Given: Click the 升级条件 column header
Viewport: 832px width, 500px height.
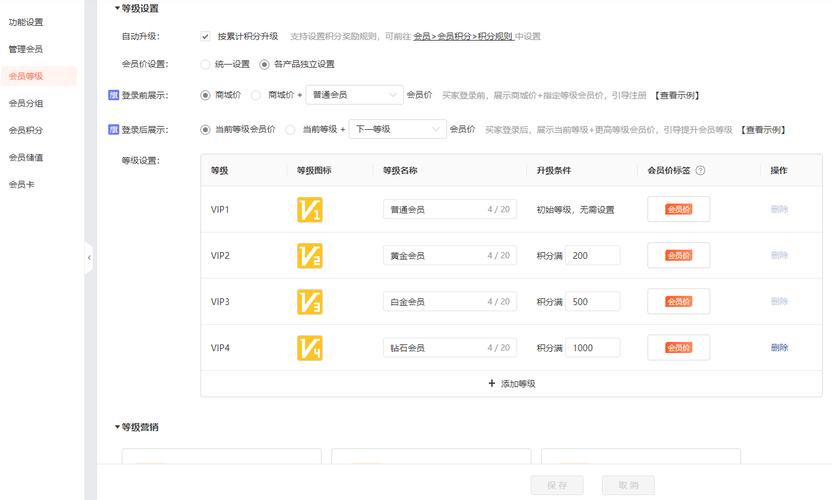Looking at the screenshot, I should click(553, 170).
